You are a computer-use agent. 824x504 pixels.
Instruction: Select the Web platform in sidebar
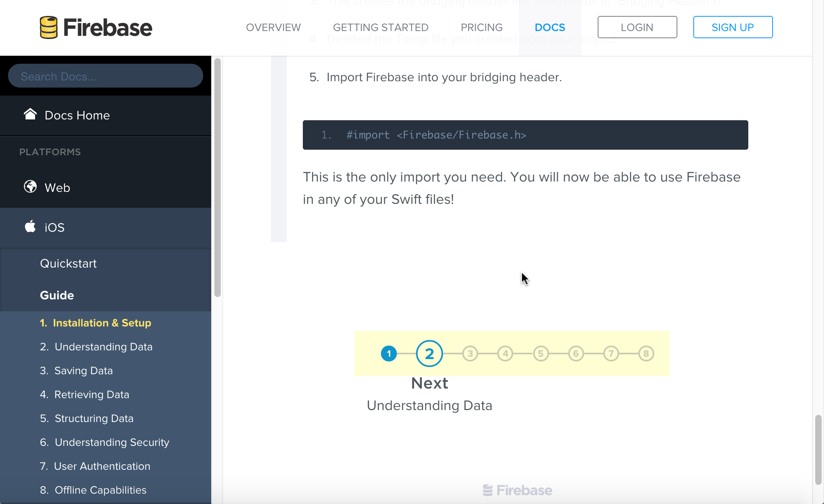(106, 188)
